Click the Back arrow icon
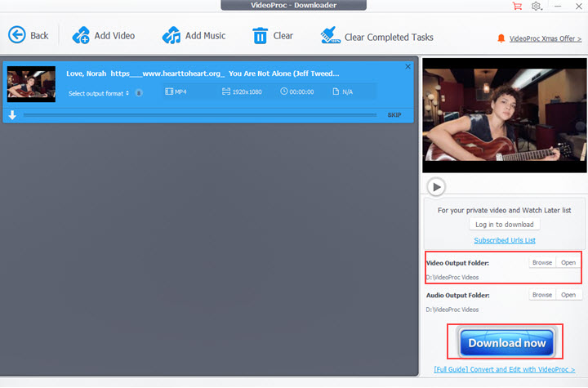 (17, 35)
